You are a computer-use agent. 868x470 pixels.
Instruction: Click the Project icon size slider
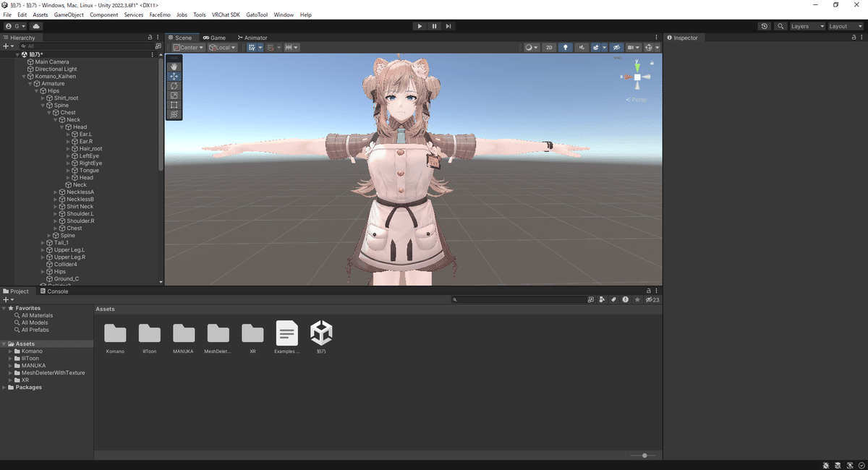pos(642,456)
